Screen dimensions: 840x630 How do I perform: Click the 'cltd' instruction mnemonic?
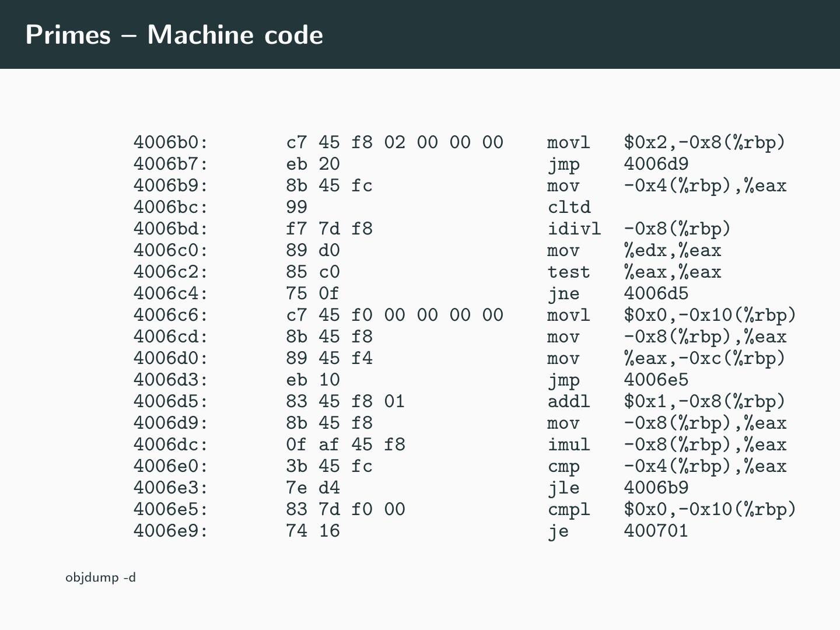(x=569, y=207)
